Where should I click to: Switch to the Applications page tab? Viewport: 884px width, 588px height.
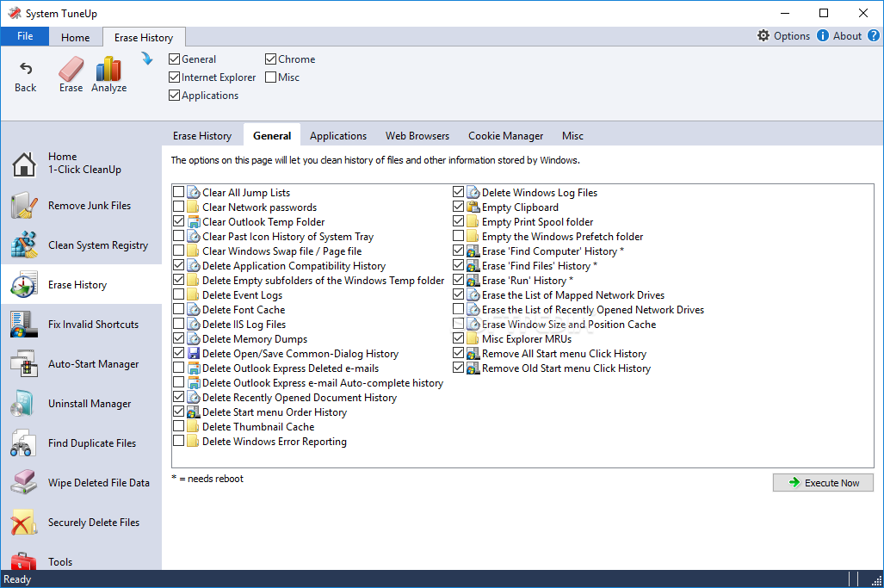pyautogui.click(x=338, y=136)
